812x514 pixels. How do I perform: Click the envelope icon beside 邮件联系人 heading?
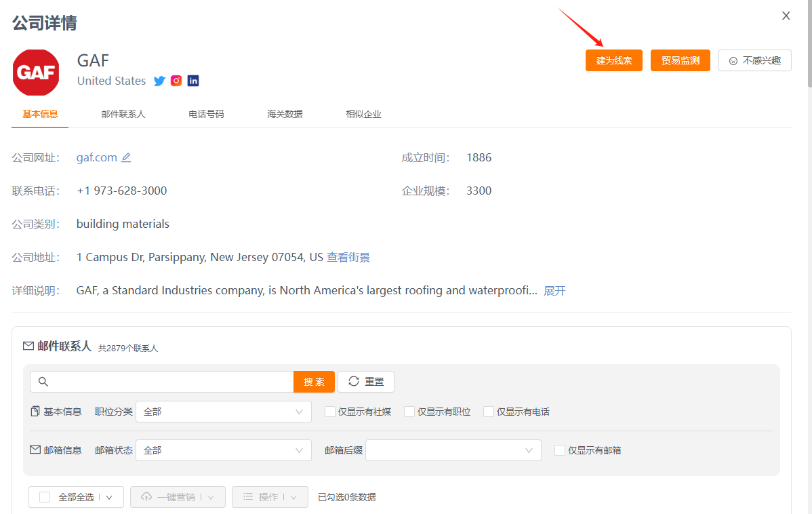point(28,346)
